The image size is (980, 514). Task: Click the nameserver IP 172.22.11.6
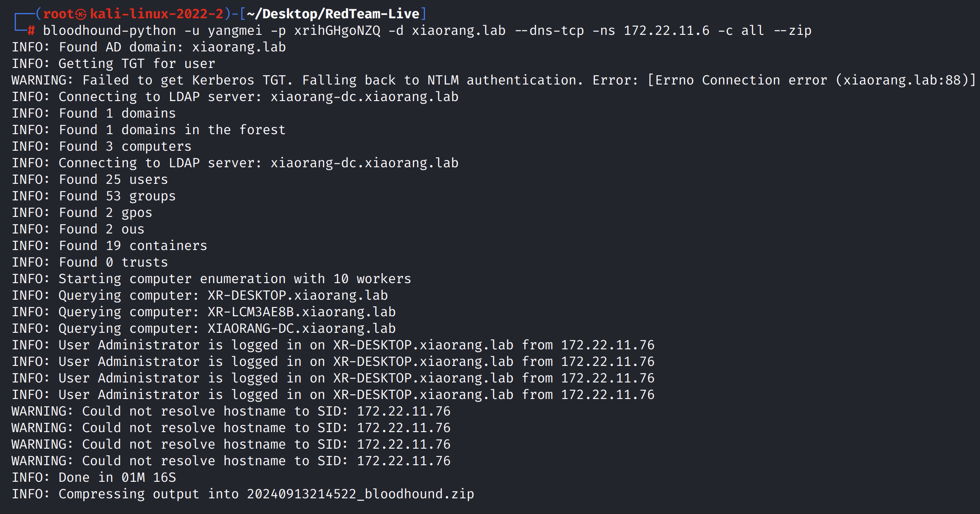click(x=667, y=30)
